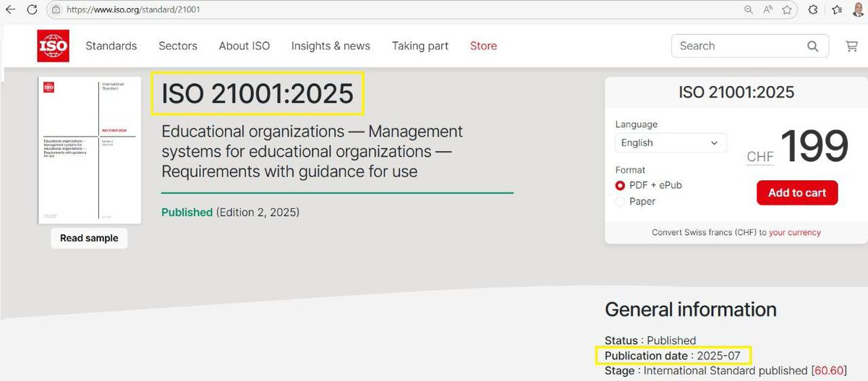The width and height of the screenshot is (868, 381).
Task: Click the CHF currency abbreviation
Action: click(760, 156)
